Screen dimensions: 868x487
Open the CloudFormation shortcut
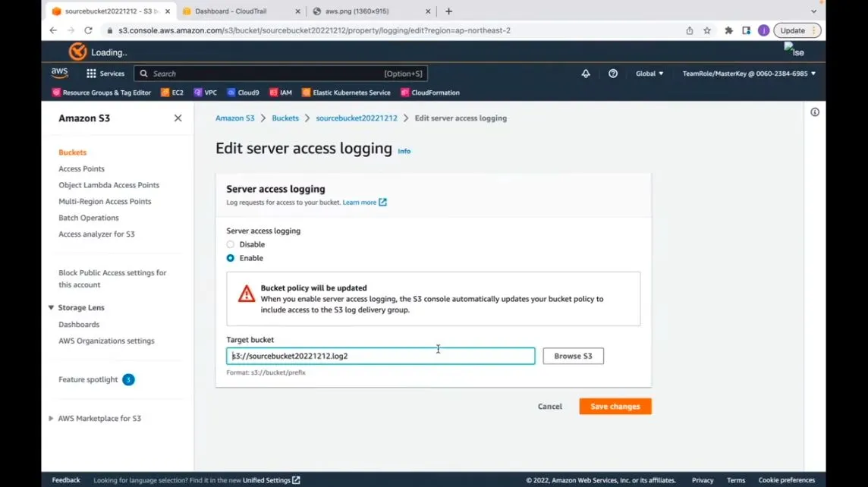[x=430, y=93]
